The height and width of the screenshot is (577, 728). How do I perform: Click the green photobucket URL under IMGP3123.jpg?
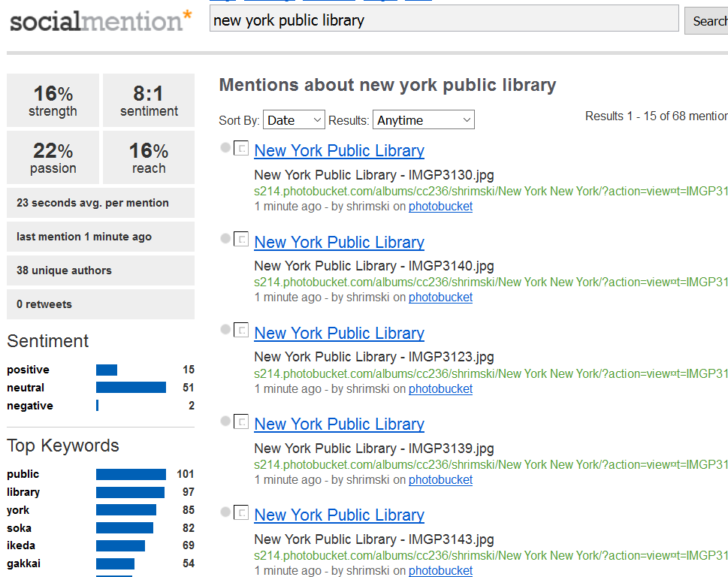tap(491, 373)
